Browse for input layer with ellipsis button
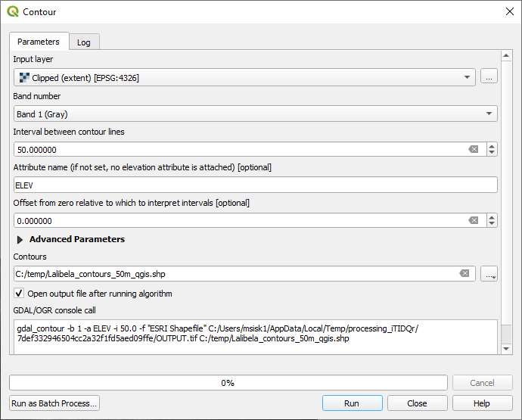This screenshot has height=420, width=522. tap(489, 77)
